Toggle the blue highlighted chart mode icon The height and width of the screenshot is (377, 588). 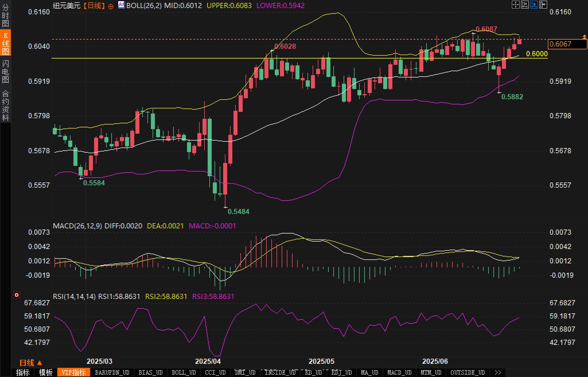(534, 5)
